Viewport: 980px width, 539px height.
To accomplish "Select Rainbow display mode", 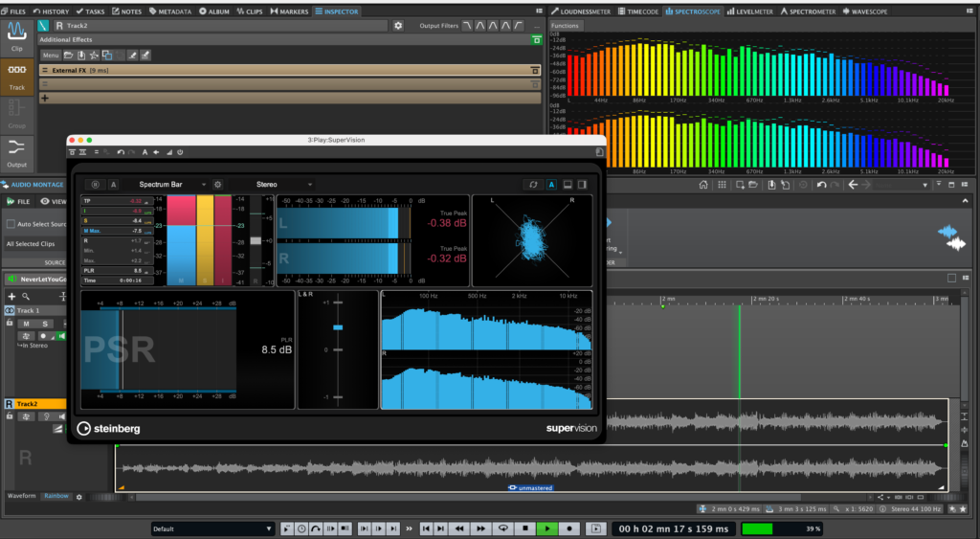I will (56, 496).
